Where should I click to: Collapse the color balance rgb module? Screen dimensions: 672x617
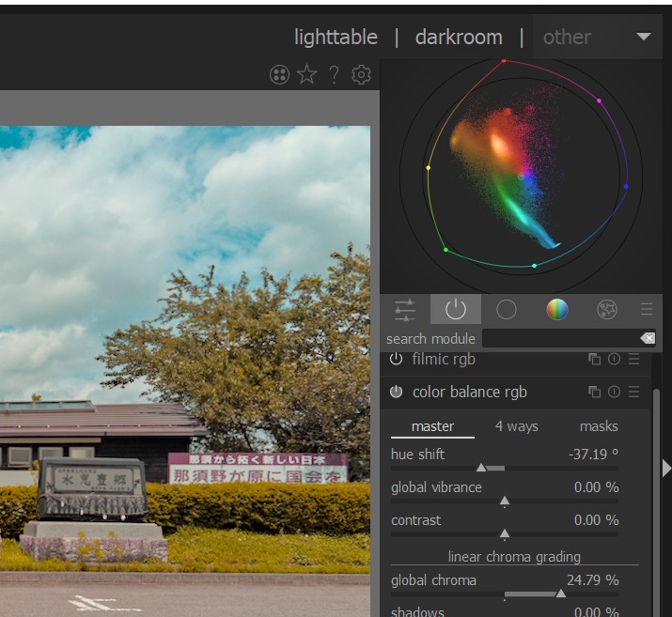point(470,392)
